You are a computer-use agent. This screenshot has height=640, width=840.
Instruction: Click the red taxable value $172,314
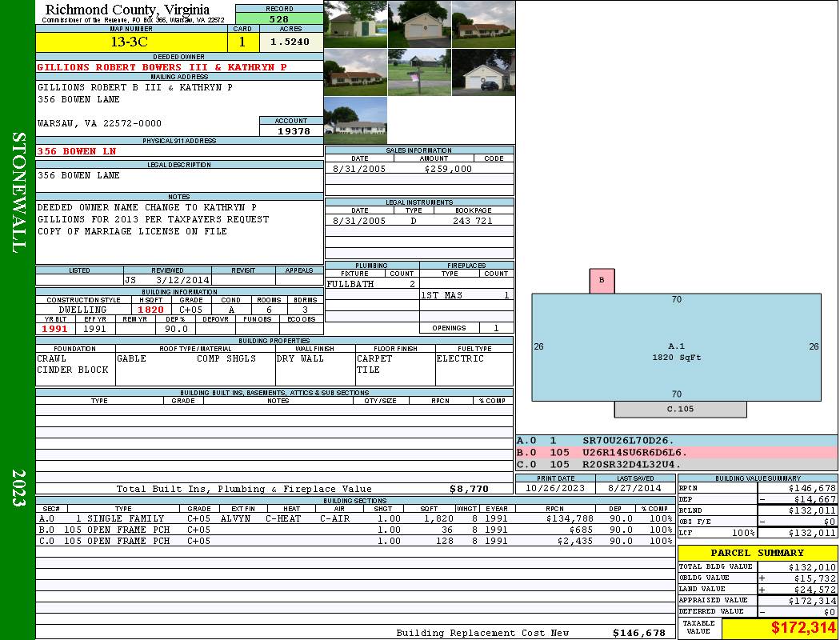point(779,629)
